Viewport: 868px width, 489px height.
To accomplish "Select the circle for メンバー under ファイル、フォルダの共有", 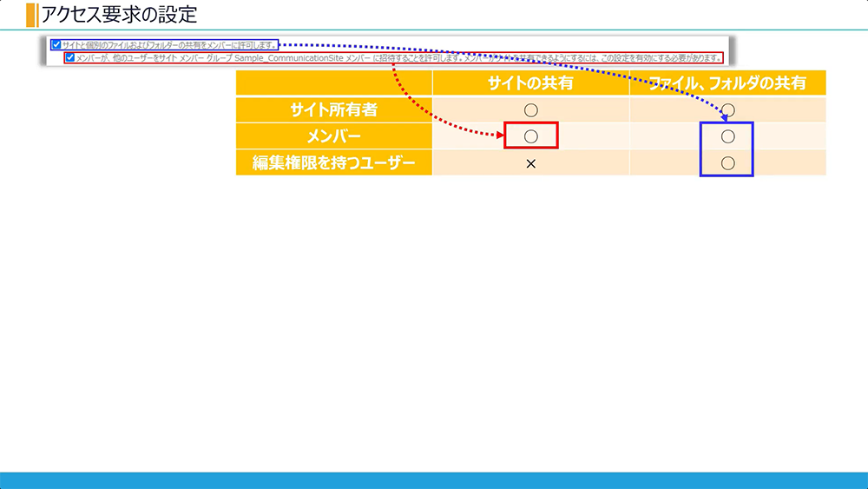I will click(x=728, y=136).
